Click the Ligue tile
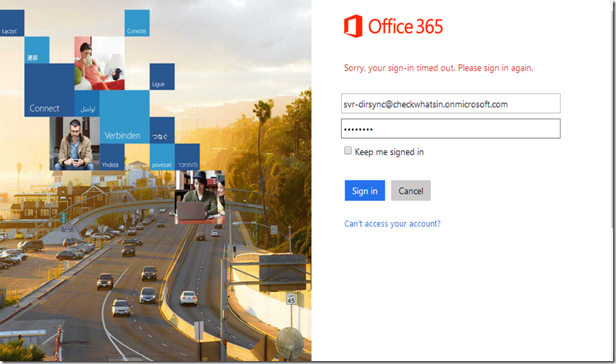The height and width of the screenshot is (364, 616). [162, 76]
